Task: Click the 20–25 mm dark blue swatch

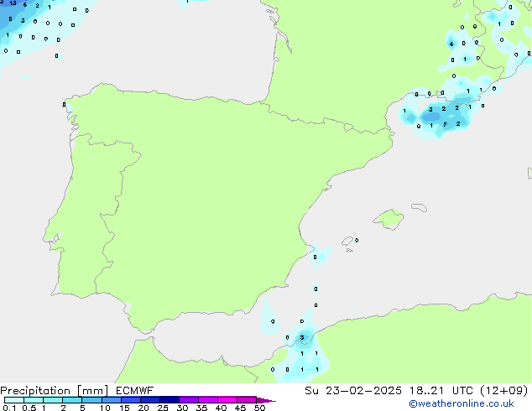Action: click(150, 400)
